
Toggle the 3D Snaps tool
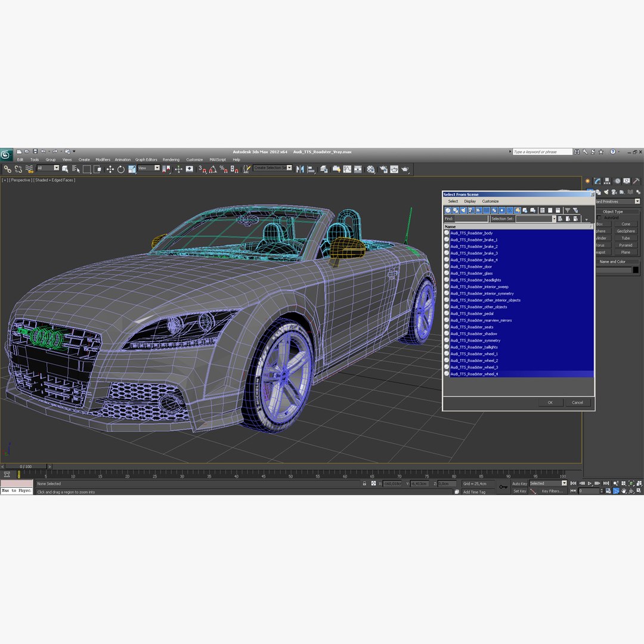(202, 169)
